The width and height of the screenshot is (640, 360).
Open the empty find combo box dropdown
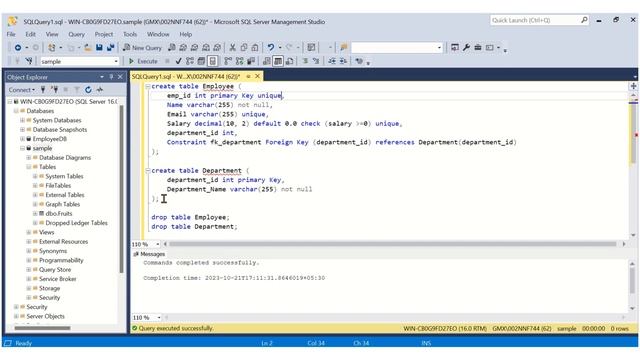[439, 48]
